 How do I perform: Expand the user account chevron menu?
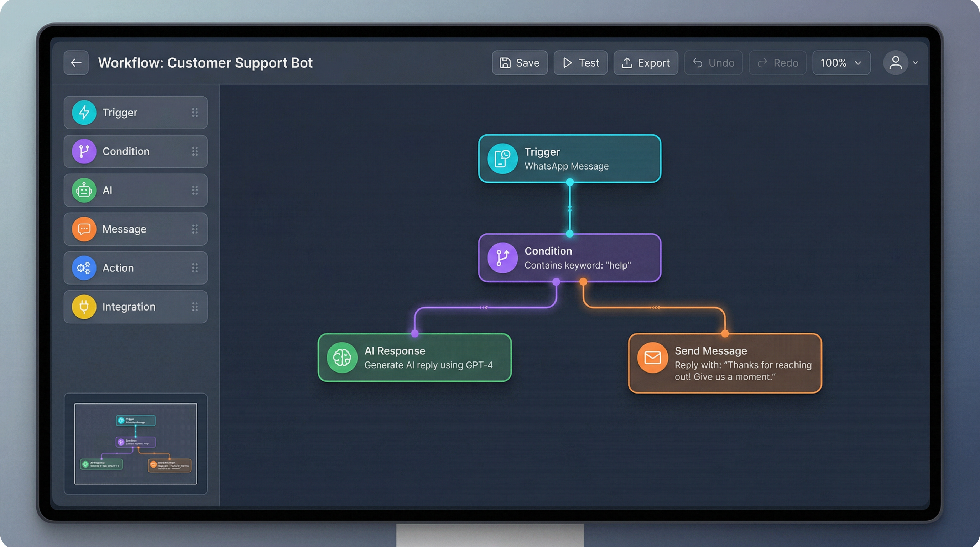(915, 63)
